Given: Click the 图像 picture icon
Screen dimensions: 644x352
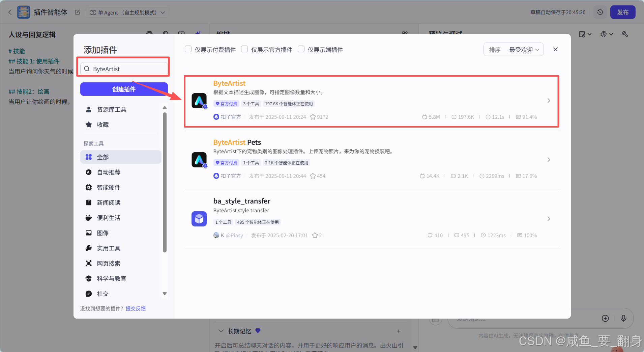Looking at the screenshot, I should 89,233.
